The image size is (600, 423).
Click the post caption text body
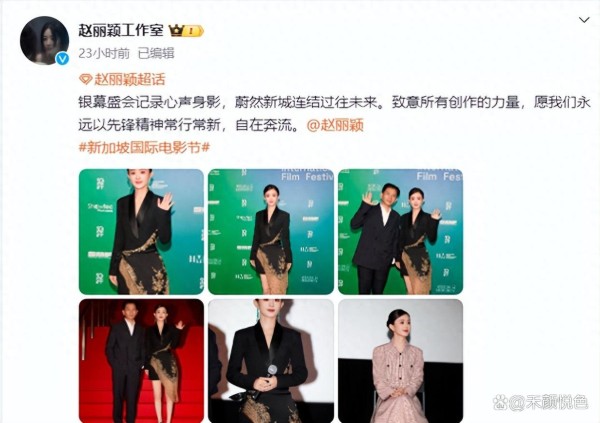[335, 114]
